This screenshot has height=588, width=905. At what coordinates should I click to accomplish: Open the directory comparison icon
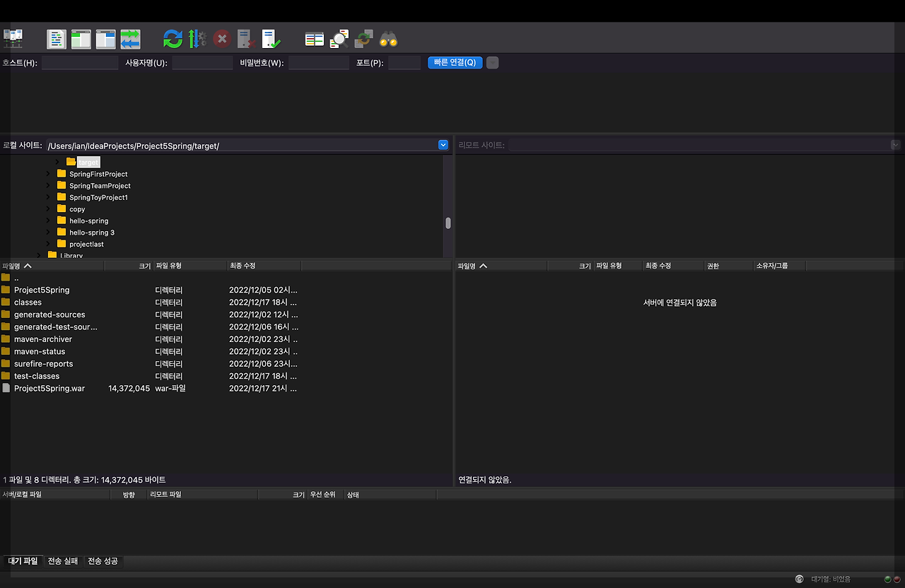(315, 39)
